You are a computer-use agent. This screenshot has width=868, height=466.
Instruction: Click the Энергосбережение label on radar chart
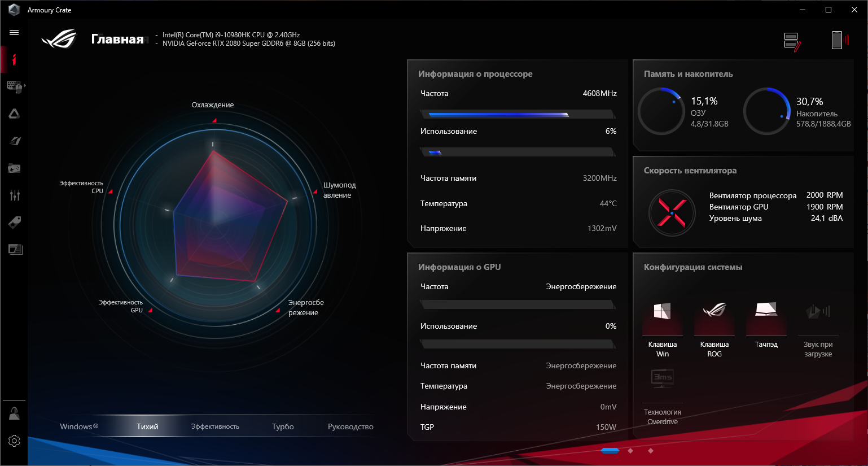tap(306, 307)
